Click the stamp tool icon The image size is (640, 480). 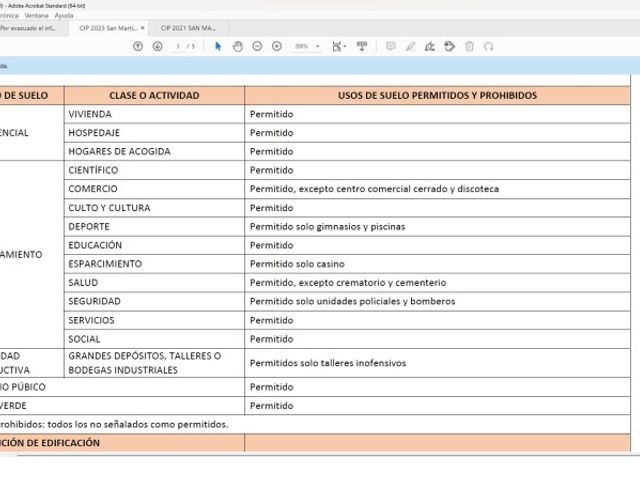coord(449,47)
